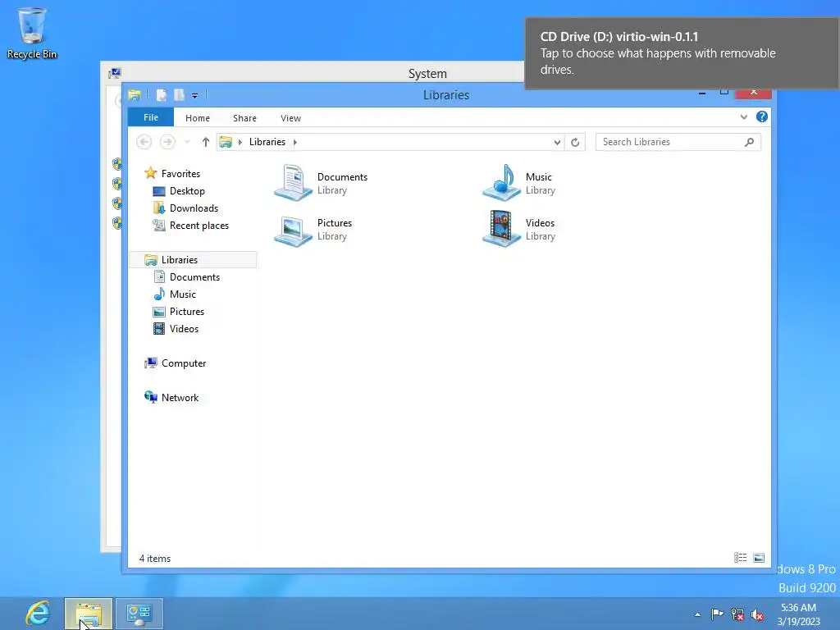
Task: Open the Music library in the main pane
Action: 519,183
